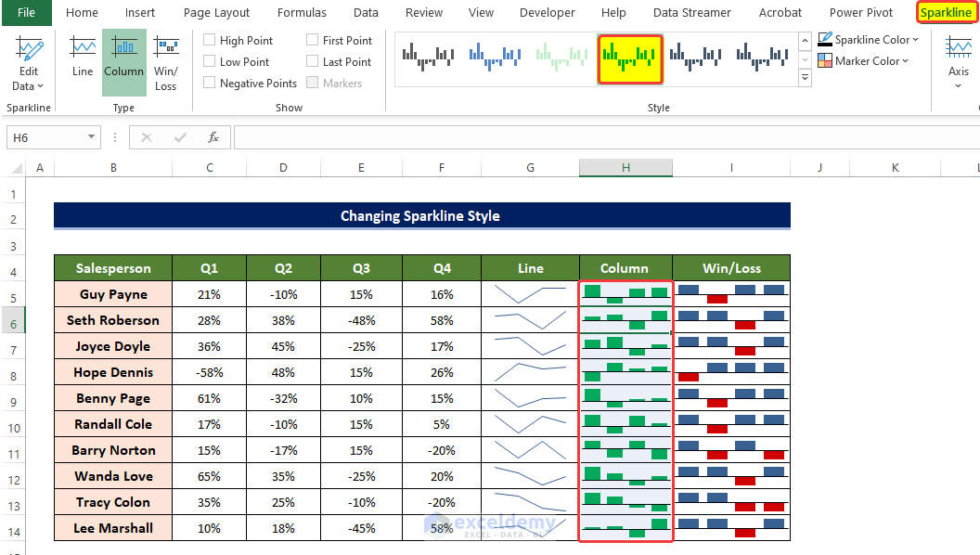The image size is (980, 555).
Task: Click the Select All corner triangle
Action: (x=17, y=167)
